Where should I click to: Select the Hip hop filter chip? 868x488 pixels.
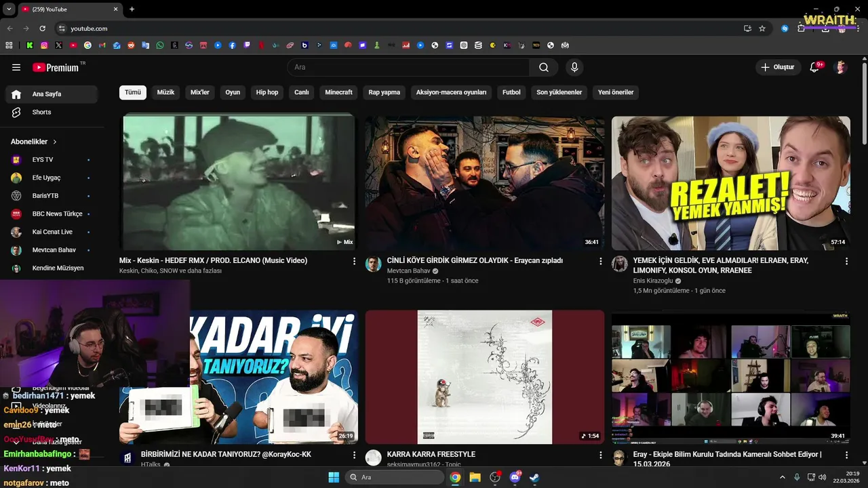267,92
